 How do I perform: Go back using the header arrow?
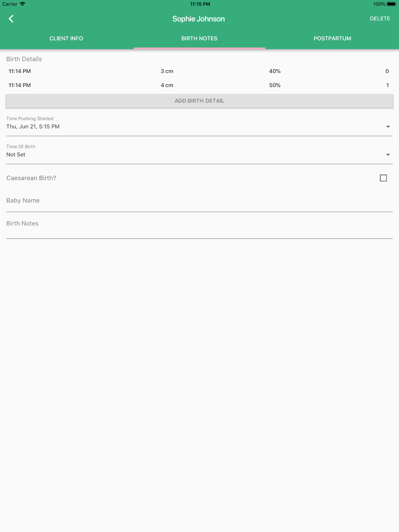[11, 19]
